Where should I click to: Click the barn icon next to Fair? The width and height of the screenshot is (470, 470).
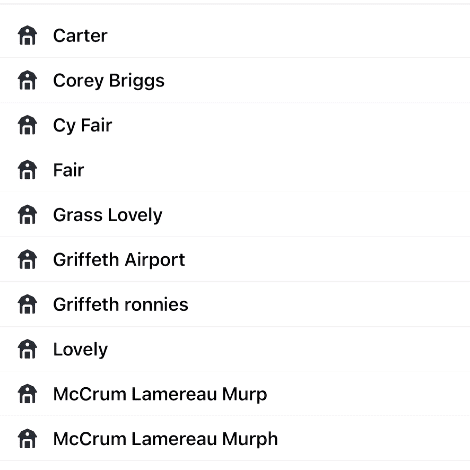tap(27, 170)
